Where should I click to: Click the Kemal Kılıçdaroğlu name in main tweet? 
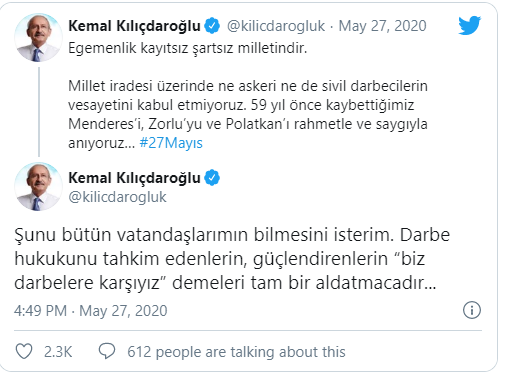[x=134, y=178]
